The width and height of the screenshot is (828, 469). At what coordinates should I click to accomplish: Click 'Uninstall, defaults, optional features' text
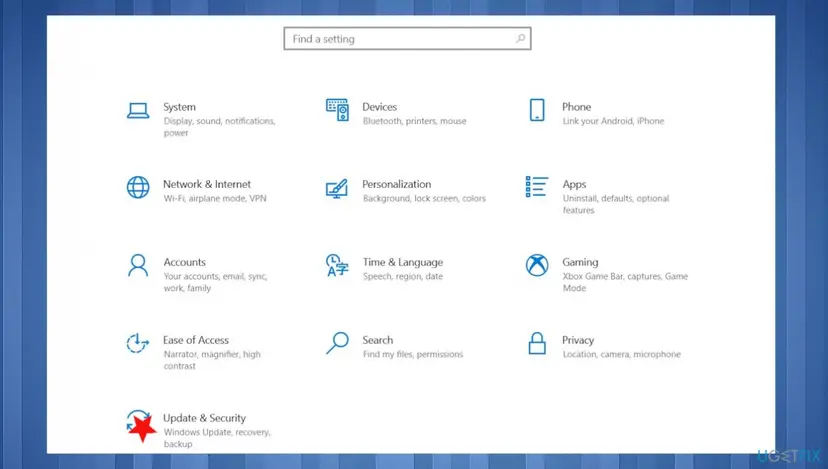click(x=616, y=204)
